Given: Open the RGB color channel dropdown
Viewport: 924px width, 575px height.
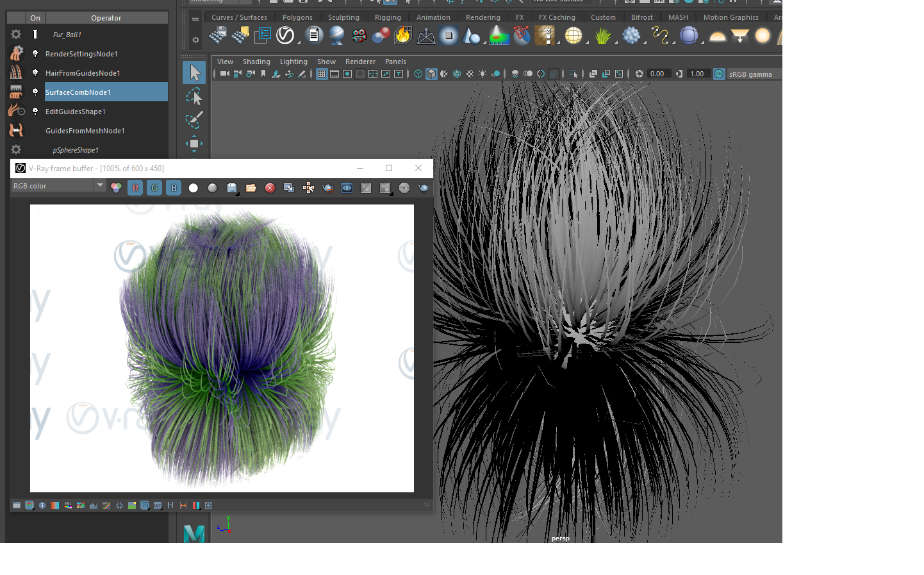Looking at the screenshot, I should (58, 186).
